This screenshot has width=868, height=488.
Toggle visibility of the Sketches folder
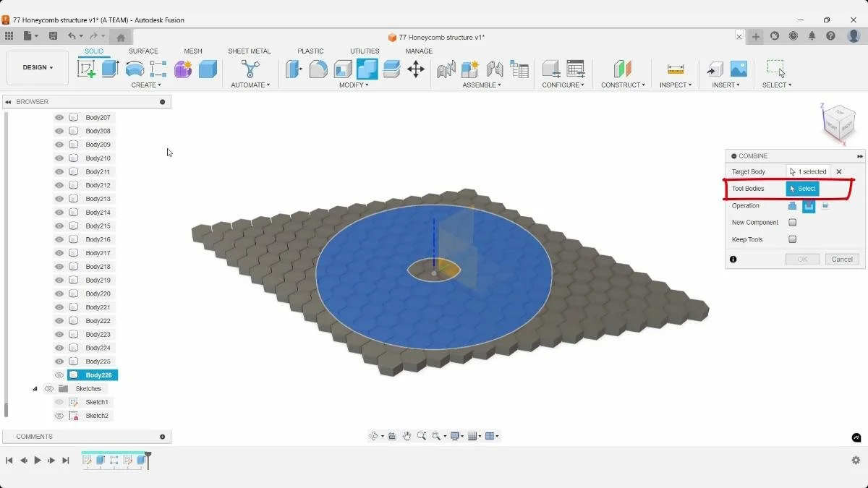[49, 389]
